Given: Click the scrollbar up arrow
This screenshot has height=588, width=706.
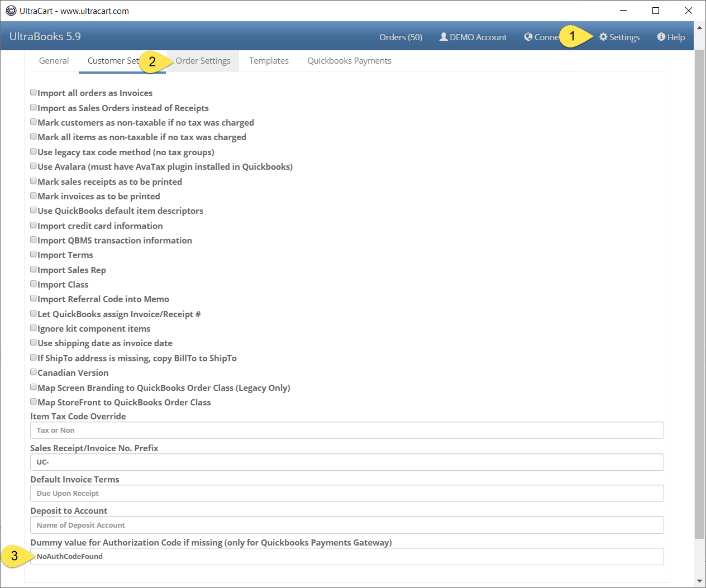Looking at the screenshot, I should (x=699, y=27).
